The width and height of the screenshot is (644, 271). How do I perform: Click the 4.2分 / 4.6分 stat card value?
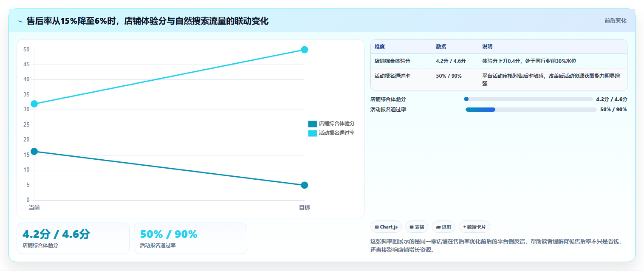click(56, 234)
